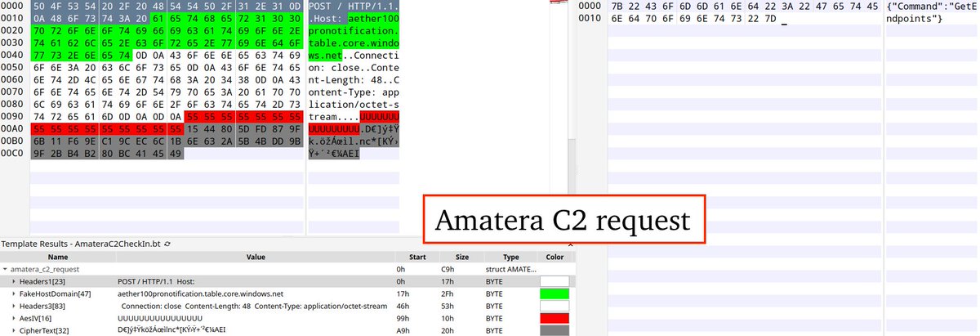Click hex row '6E 64 70 6F 69 6E 74 73 22 7D'

pos(694,17)
